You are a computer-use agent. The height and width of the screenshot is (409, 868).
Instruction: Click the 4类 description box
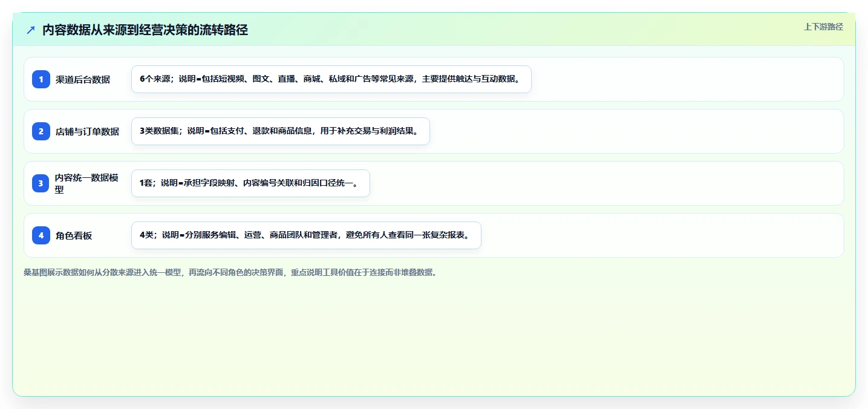pyautogui.click(x=306, y=235)
